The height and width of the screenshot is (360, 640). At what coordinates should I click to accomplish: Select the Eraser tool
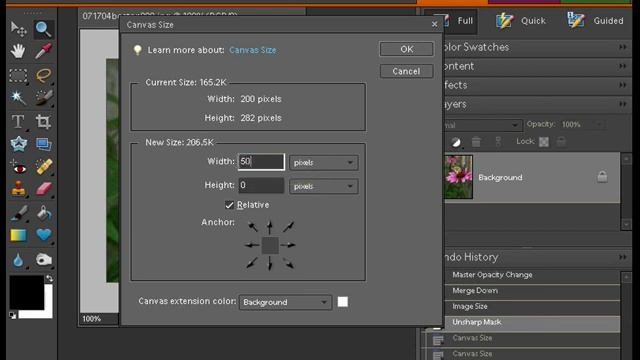click(44, 189)
